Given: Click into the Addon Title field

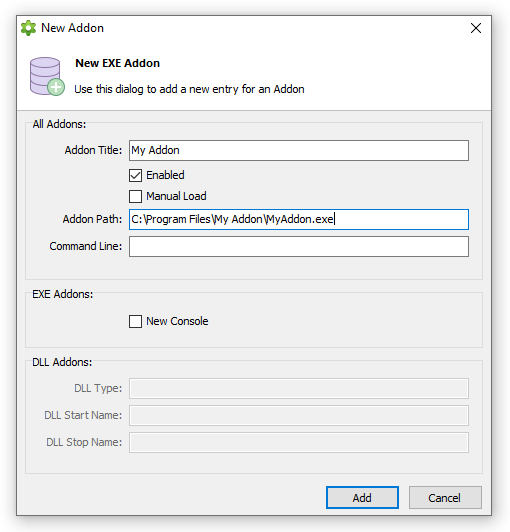Looking at the screenshot, I should 299,150.
